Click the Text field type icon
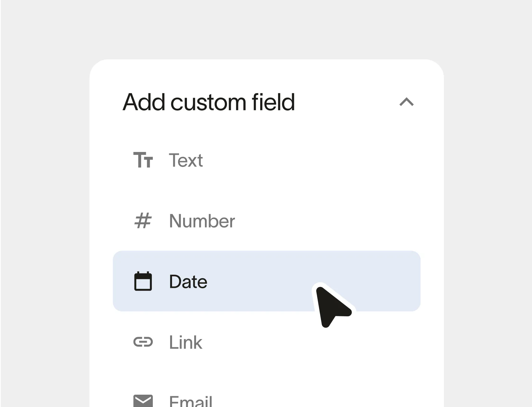532x407 pixels. coord(143,160)
